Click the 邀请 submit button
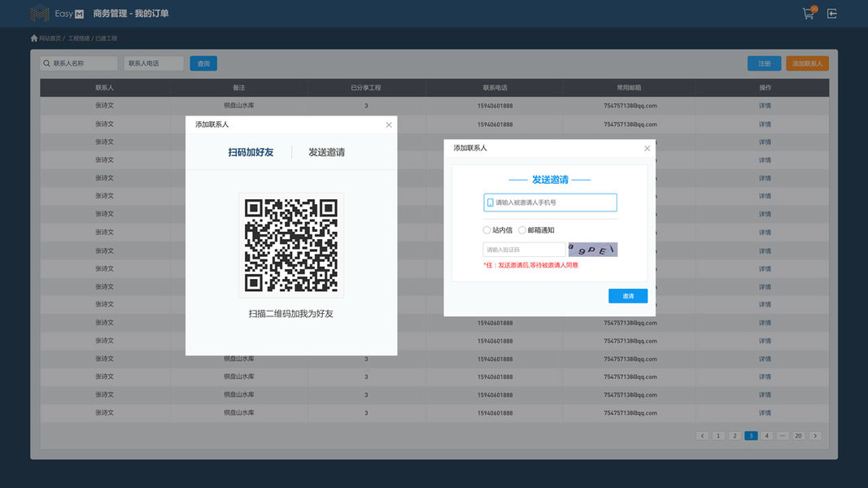Viewport: 868px width, 488px height. (628, 296)
